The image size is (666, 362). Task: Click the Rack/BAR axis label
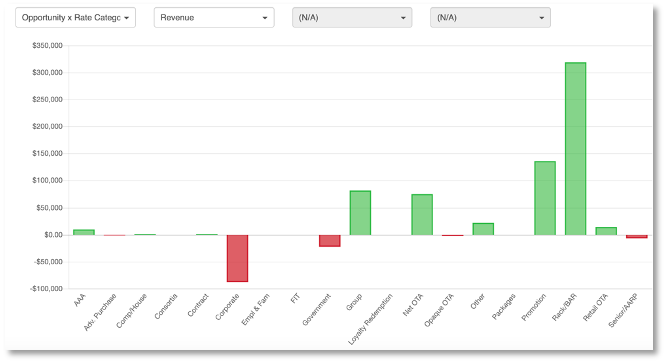(564, 307)
